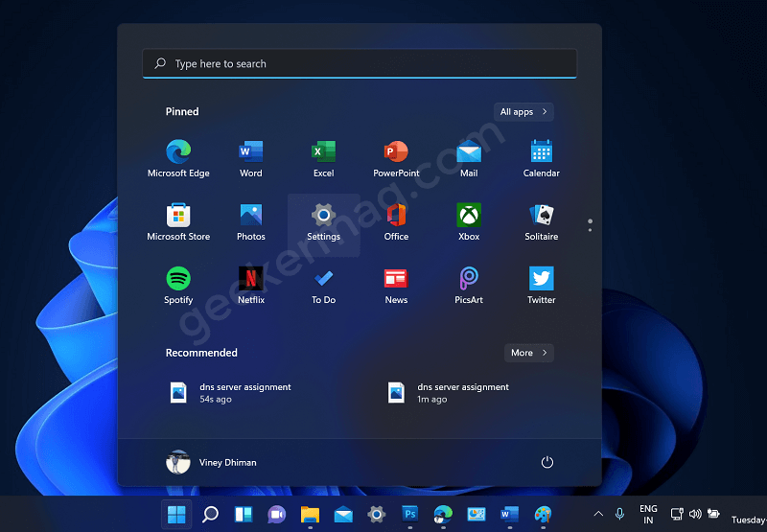Switch to Edge on the taskbar

tap(443, 514)
